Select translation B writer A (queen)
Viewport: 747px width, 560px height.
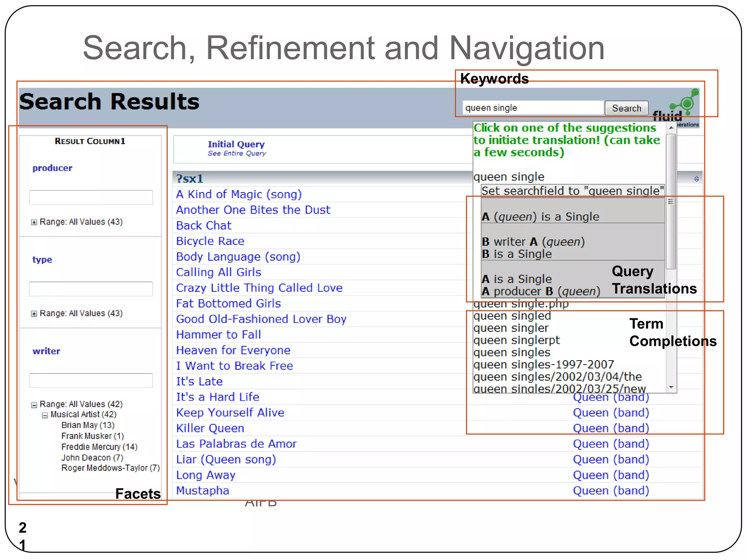point(573,242)
